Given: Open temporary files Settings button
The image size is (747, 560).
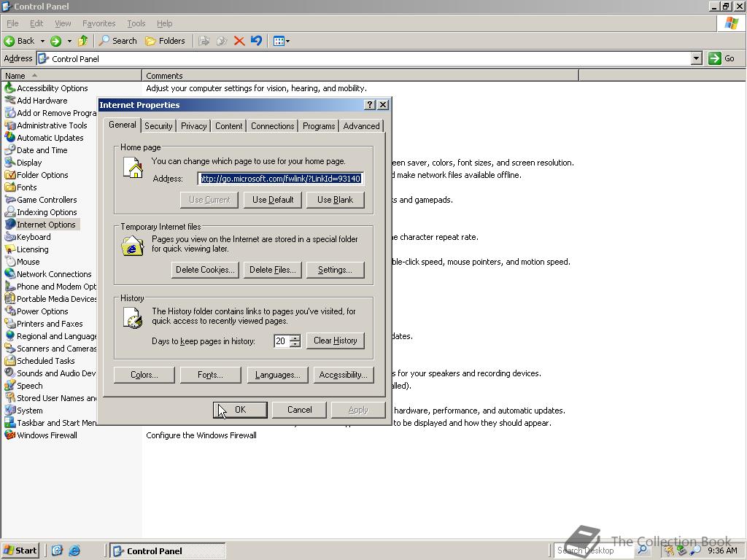Looking at the screenshot, I should [x=335, y=270].
